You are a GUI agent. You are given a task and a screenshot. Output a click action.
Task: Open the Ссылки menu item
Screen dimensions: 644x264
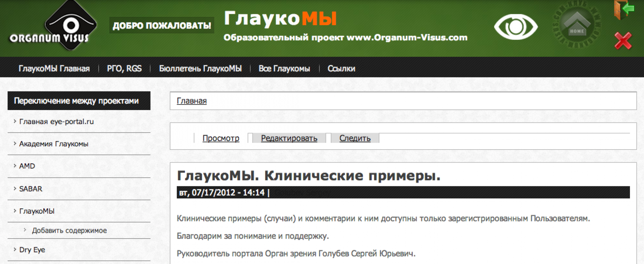coord(341,68)
